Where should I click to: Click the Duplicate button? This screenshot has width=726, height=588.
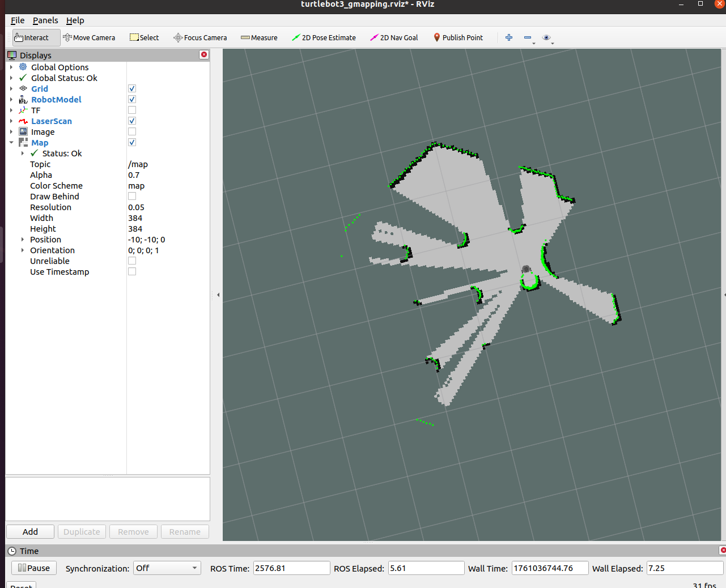(x=82, y=531)
